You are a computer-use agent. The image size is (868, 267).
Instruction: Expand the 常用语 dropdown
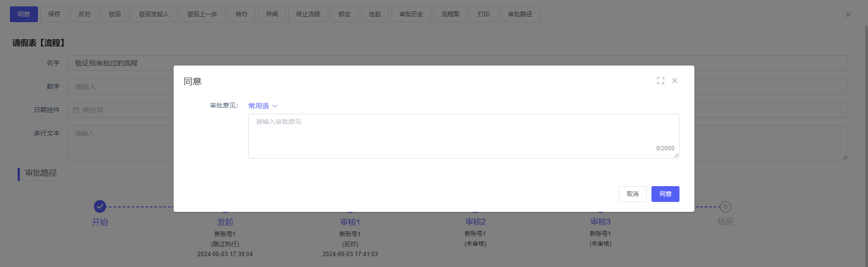[x=263, y=106]
